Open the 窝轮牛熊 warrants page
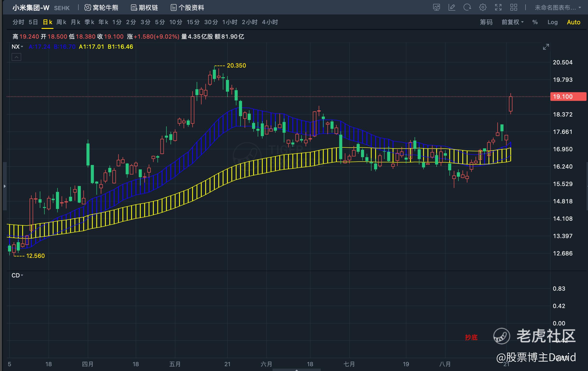 click(101, 8)
